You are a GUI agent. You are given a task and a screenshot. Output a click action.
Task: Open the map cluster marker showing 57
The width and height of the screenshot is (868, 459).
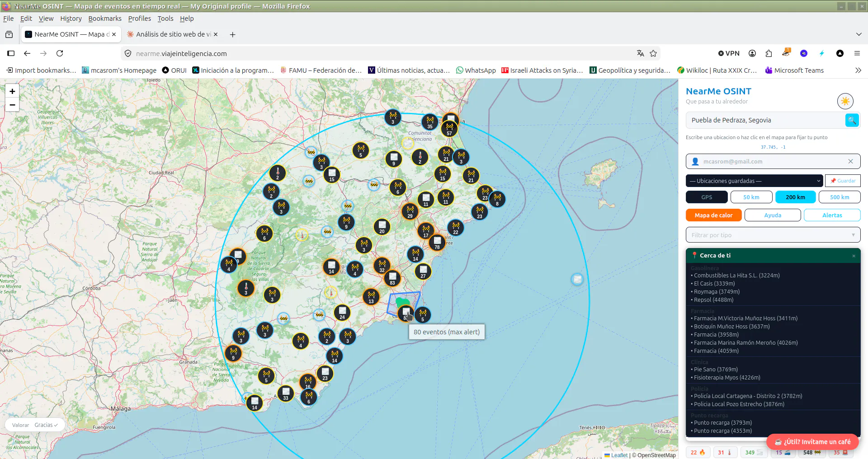click(x=449, y=128)
